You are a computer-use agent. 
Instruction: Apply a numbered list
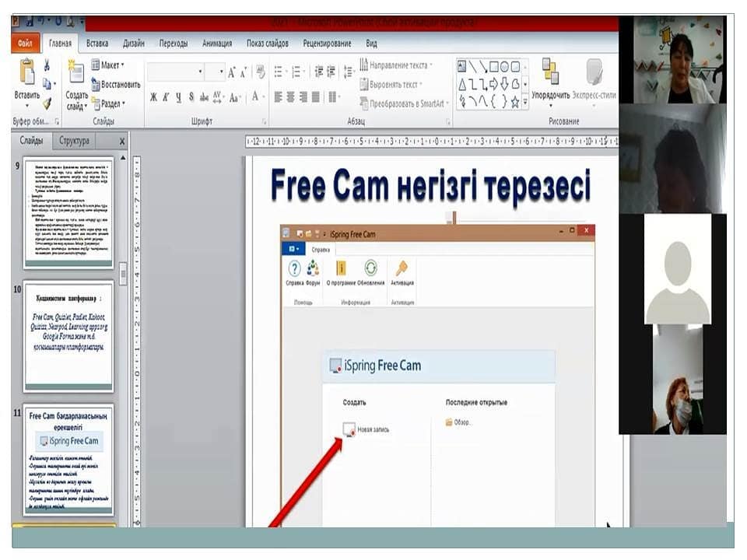coord(296,72)
